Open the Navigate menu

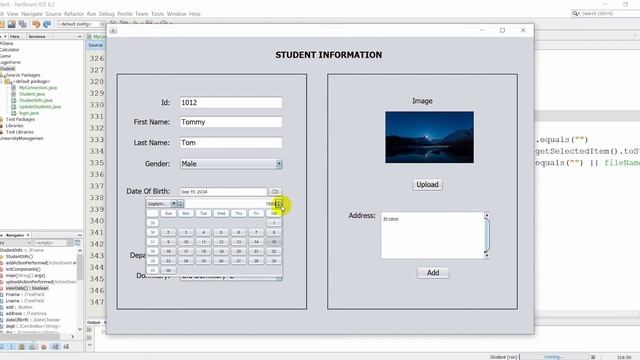pyautogui.click(x=32, y=14)
